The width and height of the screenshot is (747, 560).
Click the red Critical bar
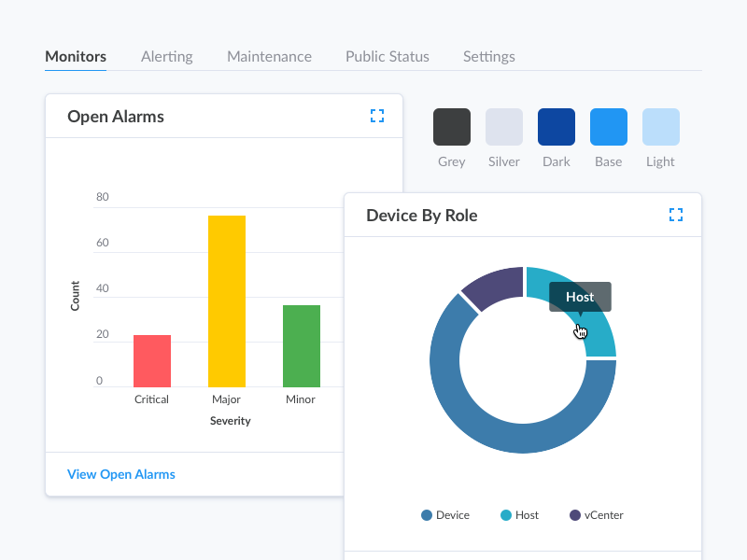coord(152,361)
